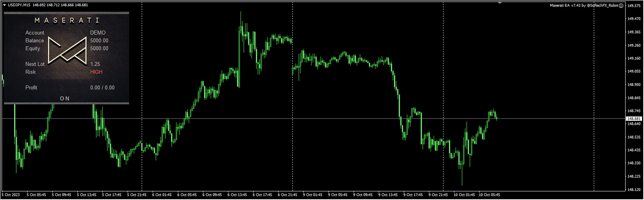644x200 pixels.
Task: Click the Profit label in panel
Action: pos(31,87)
